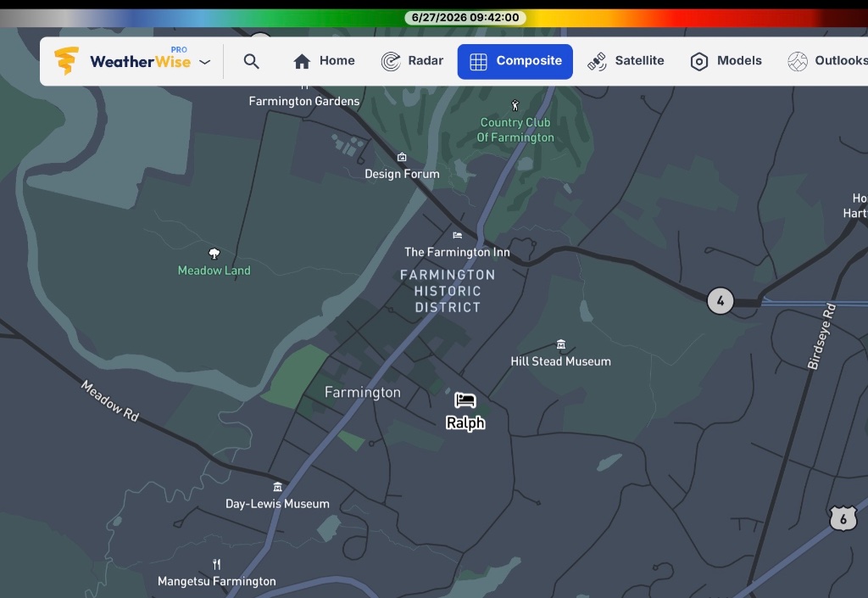The width and height of the screenshot is (868, 598).
Task: Click the Birdseye Rd road label
Action: pos(821,336)
